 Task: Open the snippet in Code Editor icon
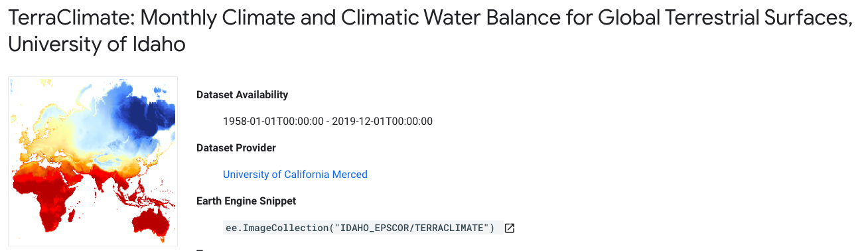(x=509, y=228)
